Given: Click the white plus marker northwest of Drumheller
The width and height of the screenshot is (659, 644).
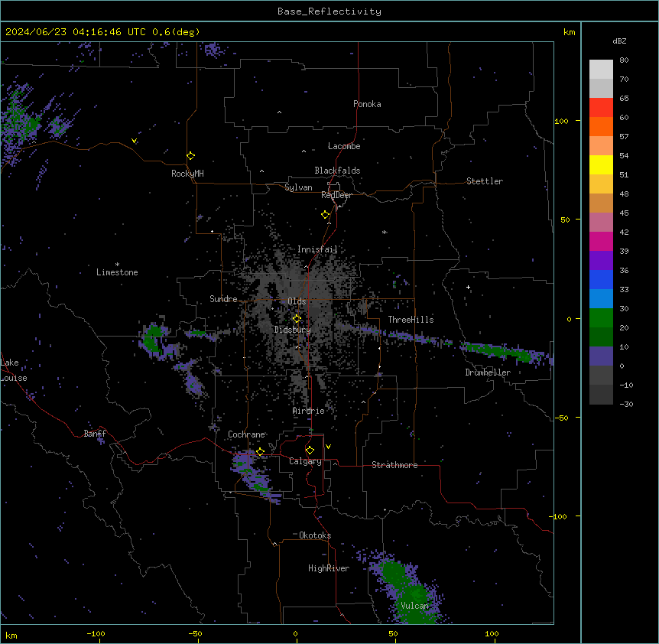Looking at the screenshot, I should 468,288.
